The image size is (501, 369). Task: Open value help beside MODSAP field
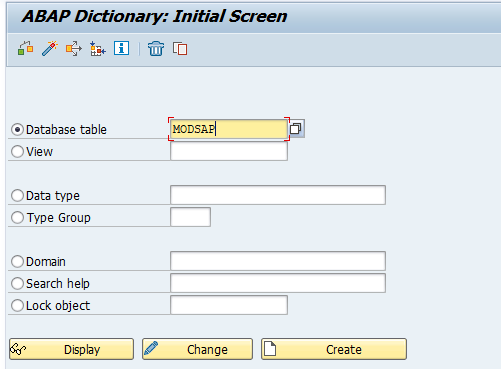pyautogui.click(x=296, y=129)
